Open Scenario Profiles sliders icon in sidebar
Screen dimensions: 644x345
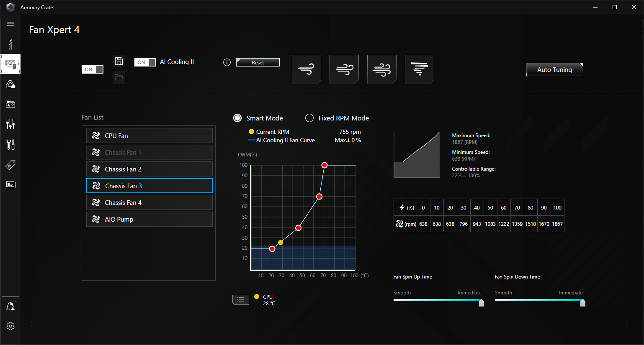coord(10,124)
